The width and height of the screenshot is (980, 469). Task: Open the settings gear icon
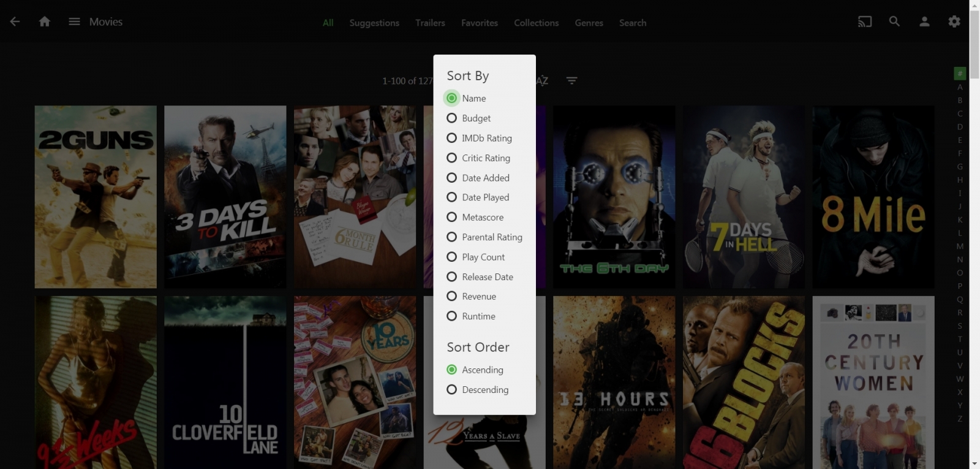(954, 21)
